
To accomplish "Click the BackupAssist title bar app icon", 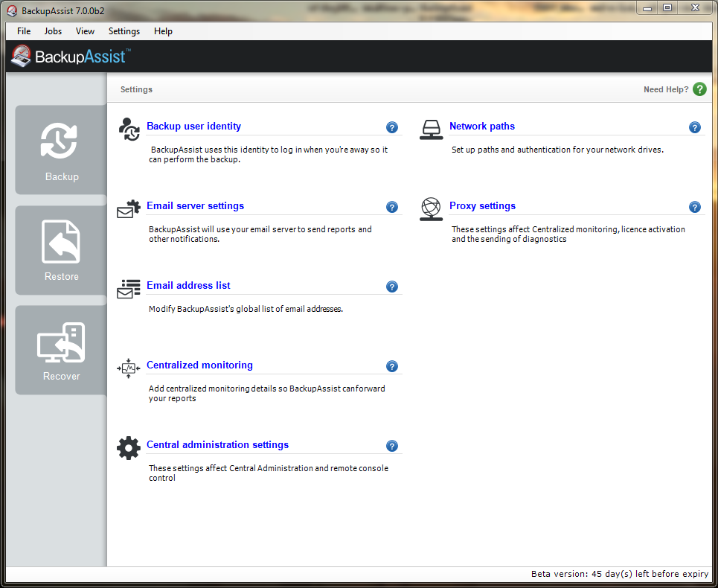I will click(x=13, y=10).
